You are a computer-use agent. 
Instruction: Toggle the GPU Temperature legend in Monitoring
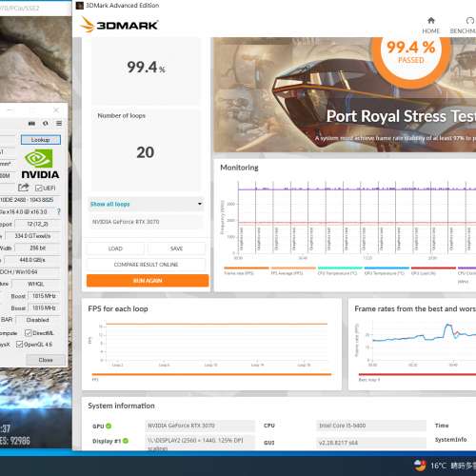pos(387,270)
